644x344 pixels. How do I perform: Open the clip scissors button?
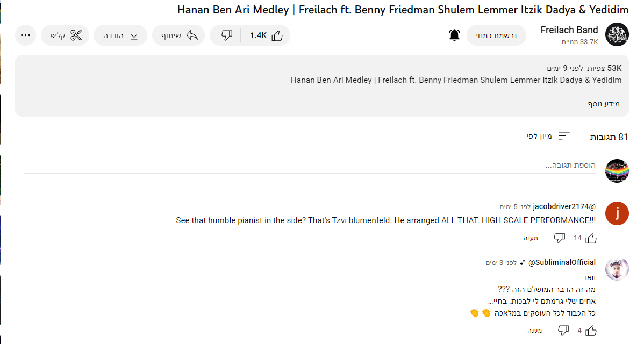(65, 35)
